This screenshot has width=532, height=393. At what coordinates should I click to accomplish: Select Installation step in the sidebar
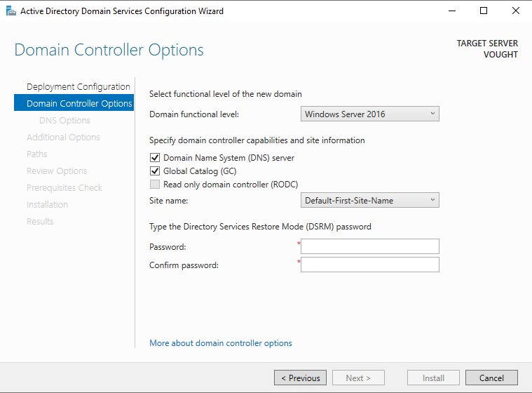click(47, 204)
